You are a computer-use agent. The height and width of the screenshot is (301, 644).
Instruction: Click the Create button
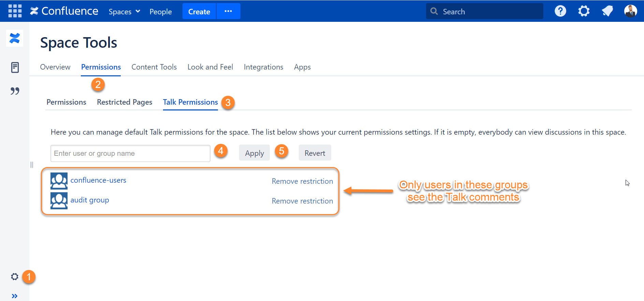tap(199, 11)
